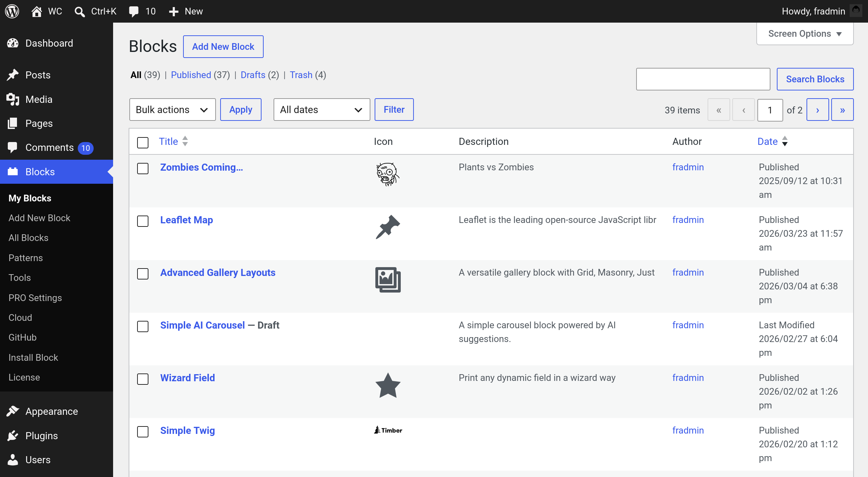868x477 pixels.
Task: Check the Advanced Gallery Layouts row checkbox
Action: point(143,274)
